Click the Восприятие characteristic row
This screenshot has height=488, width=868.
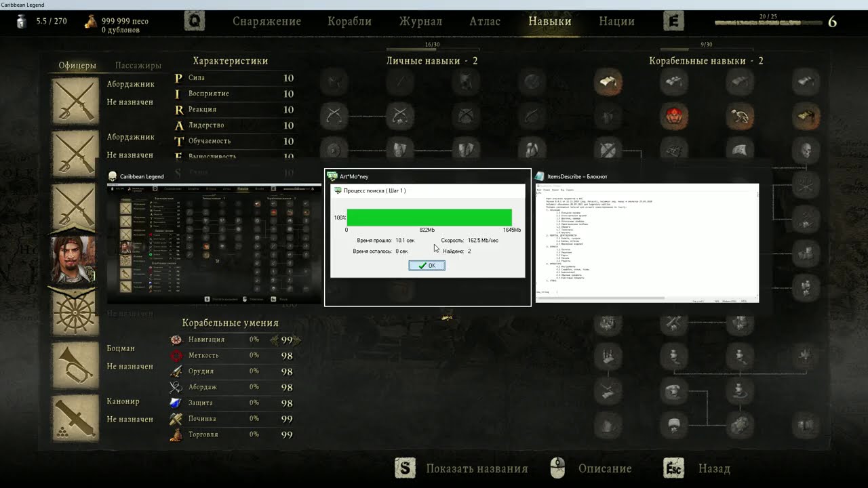(235, 94)
